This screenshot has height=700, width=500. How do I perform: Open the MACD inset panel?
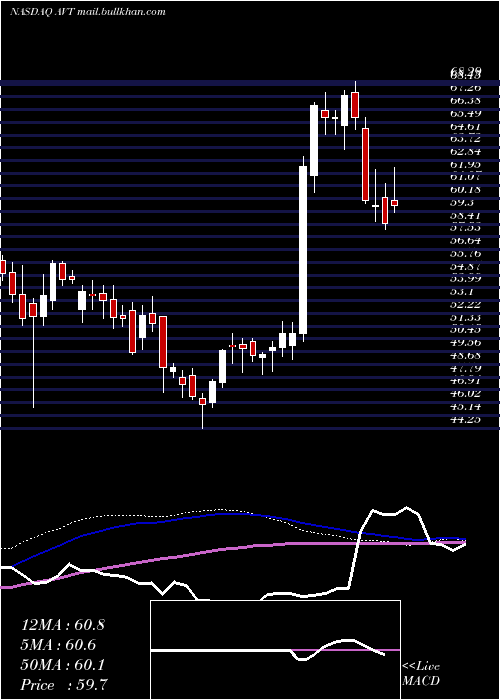click(x=275, y=650)
